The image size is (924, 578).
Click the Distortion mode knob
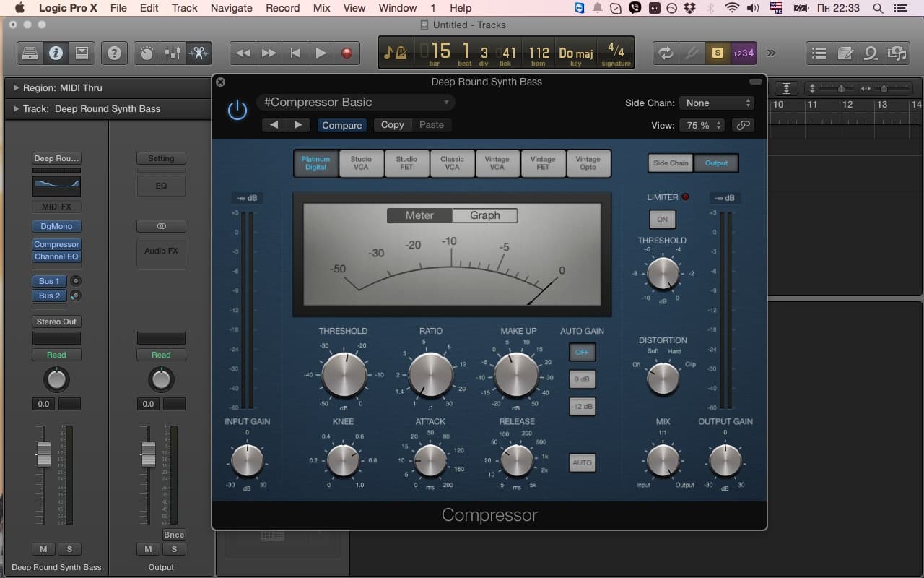[663, 379]
